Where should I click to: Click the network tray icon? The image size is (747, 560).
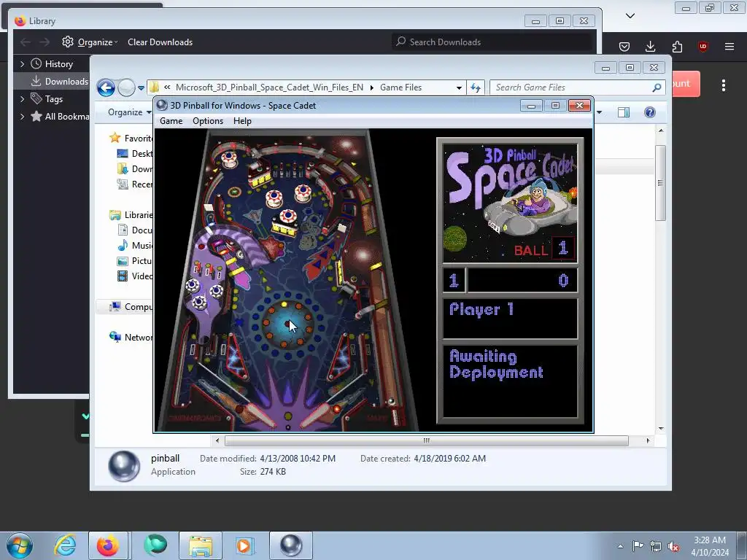point(656,546)
